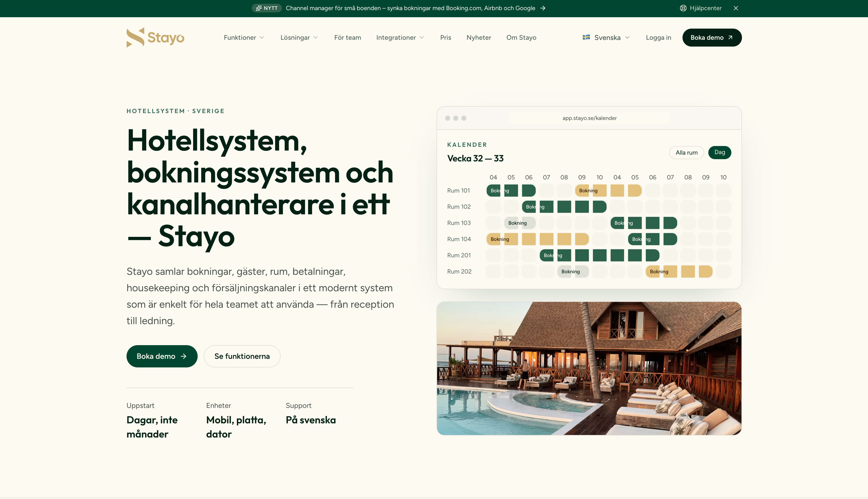The width and height of the screenshot is (868, 499).
Task: Click the resort pool photo
Action: [589, 368]
